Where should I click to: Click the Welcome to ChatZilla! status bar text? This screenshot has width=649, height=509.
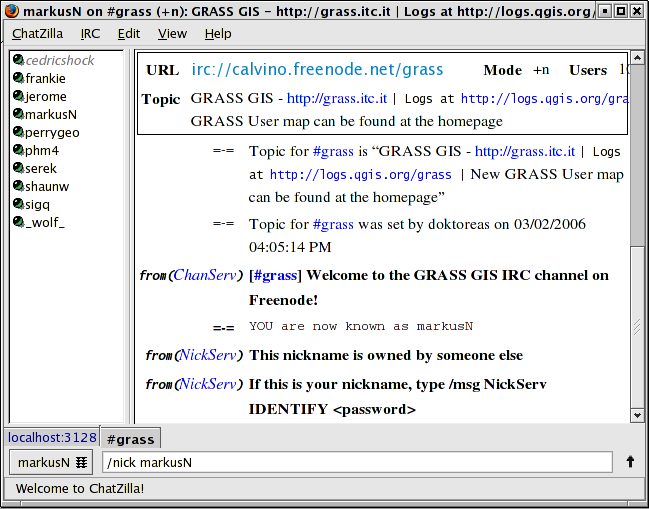tap(80, 488)
